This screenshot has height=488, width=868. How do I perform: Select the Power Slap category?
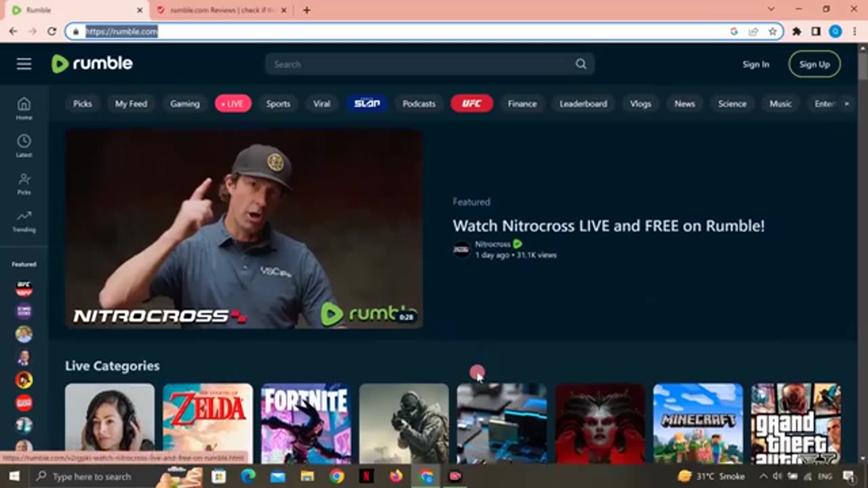click(367, 104)
